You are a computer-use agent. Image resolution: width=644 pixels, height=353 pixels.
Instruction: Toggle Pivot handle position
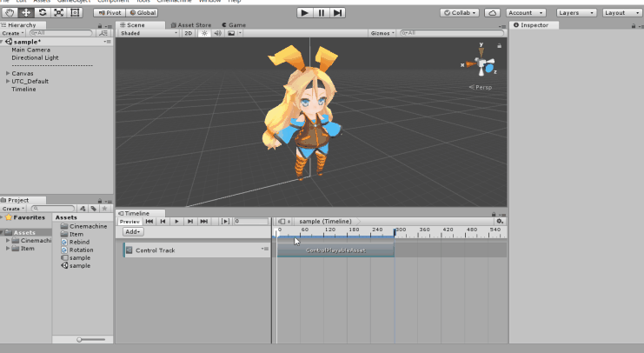(x=110, y=13)
